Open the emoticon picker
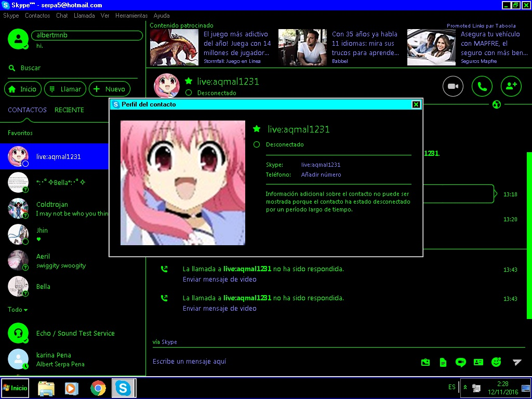The image size is (532, 399). click(496, 362)
